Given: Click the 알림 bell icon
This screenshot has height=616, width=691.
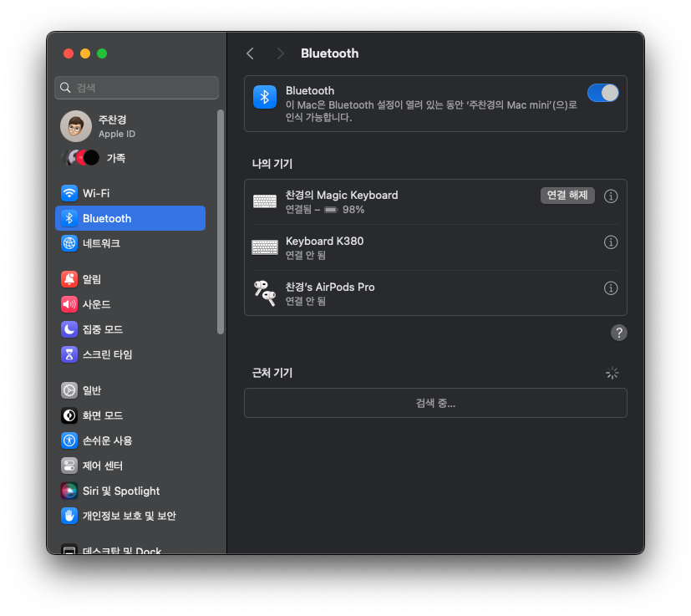Looking at the screenshot, I should pos(69,279).
